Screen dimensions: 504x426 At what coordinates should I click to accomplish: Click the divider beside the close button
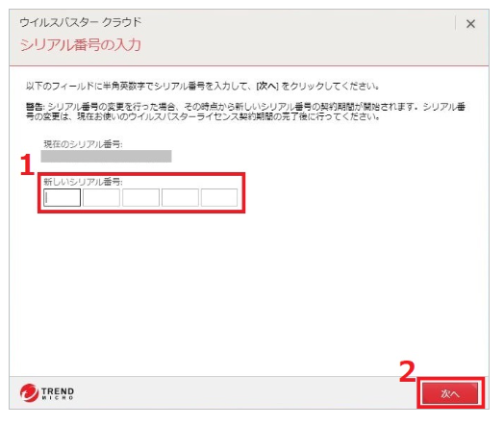coord(456,23)
